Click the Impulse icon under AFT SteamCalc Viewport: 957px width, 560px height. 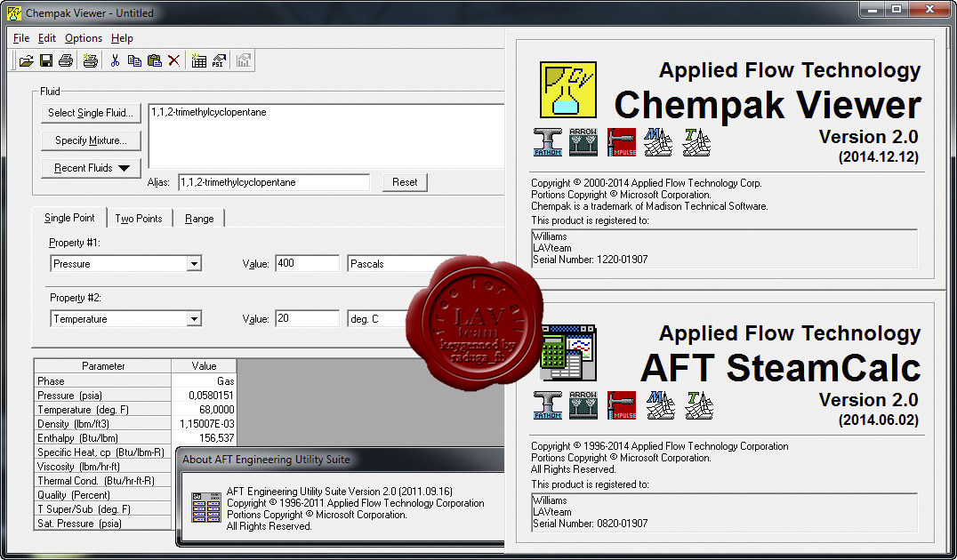point(622,405)
